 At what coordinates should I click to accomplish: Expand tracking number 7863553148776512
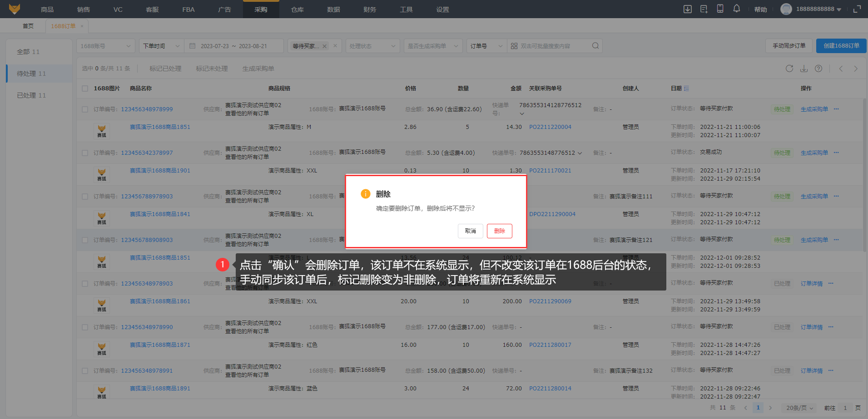tap(580, 153)
